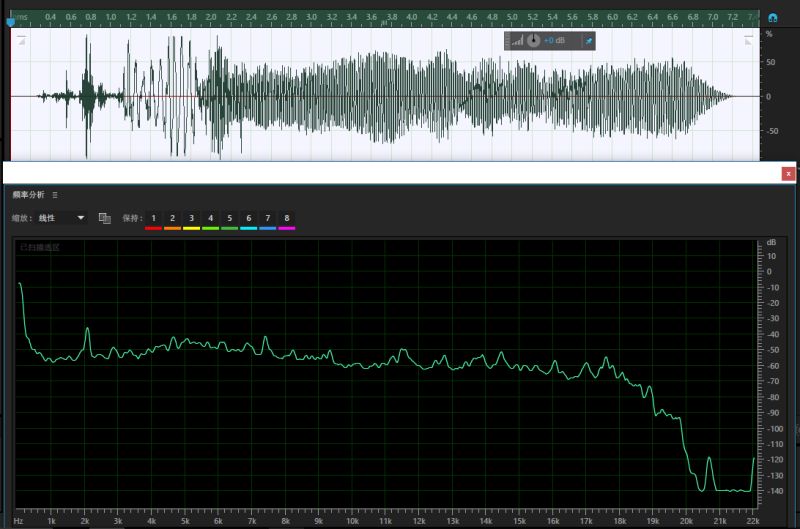Close the frequency analysis panel with red x

788,174
